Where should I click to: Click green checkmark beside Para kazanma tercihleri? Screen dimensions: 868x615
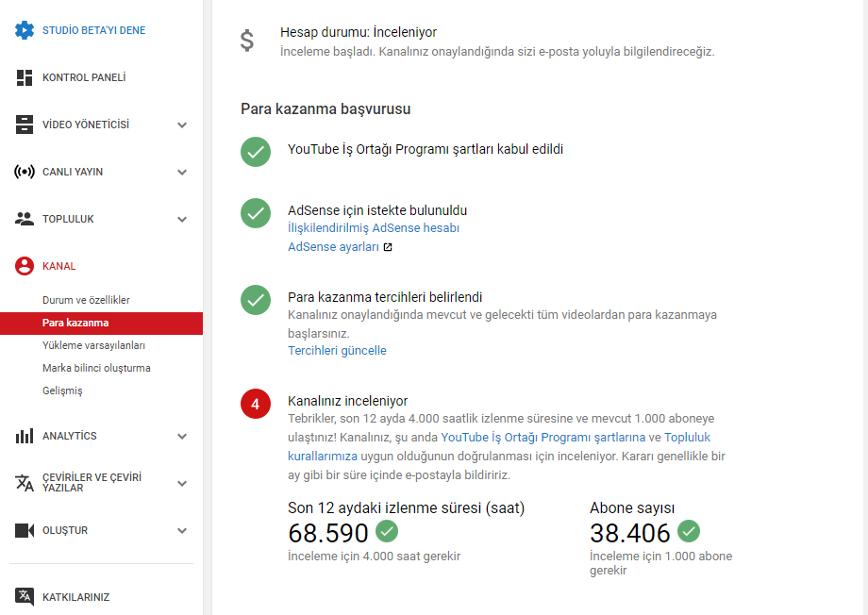256,300
